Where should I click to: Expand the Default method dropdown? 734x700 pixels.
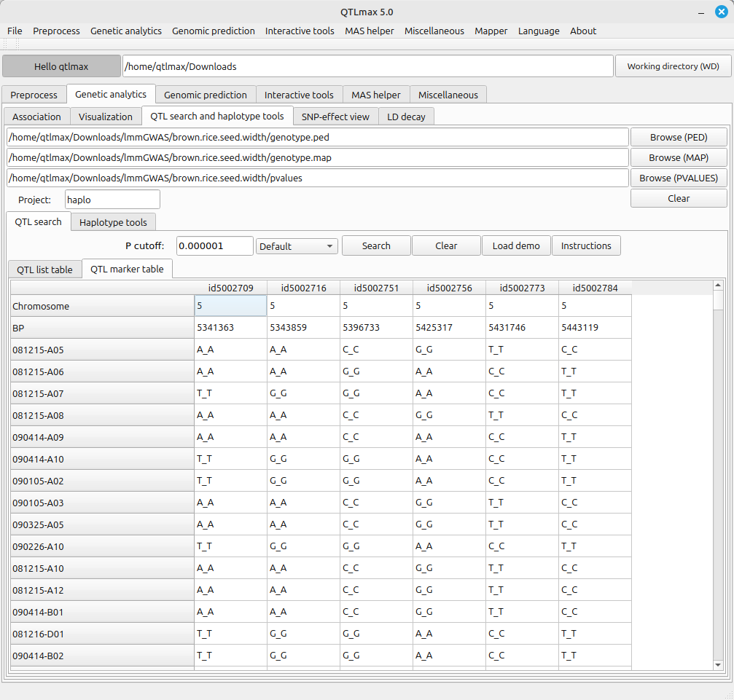[297, 246]
